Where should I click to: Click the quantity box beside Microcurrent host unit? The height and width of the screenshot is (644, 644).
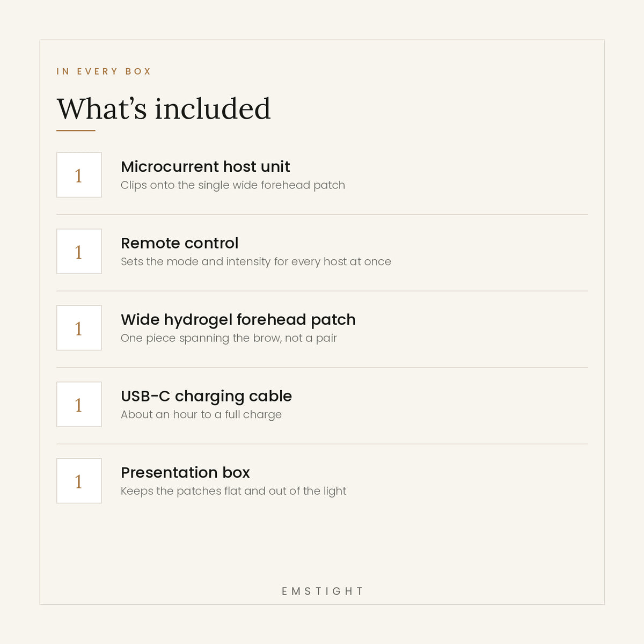click(x=79, y=175)
